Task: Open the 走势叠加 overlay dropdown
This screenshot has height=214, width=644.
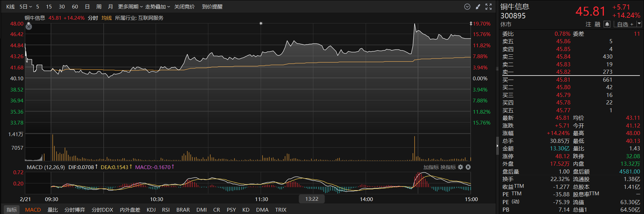Action: click(157, 7)
